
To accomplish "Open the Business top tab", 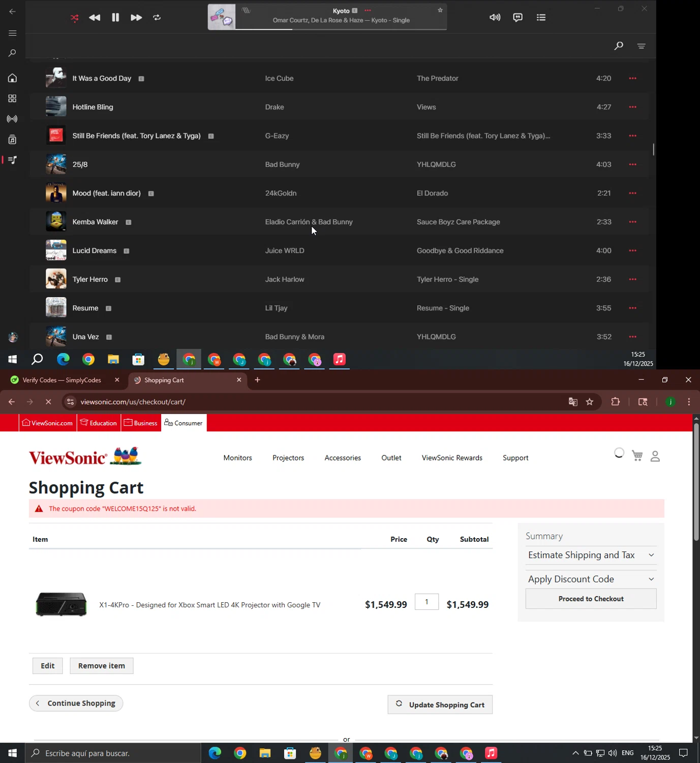I will 141,423.
